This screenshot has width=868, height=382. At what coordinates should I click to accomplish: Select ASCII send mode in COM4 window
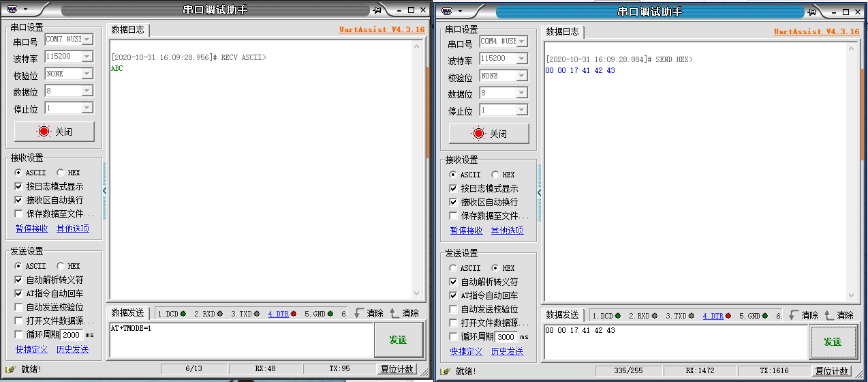(x=465, y=268)
